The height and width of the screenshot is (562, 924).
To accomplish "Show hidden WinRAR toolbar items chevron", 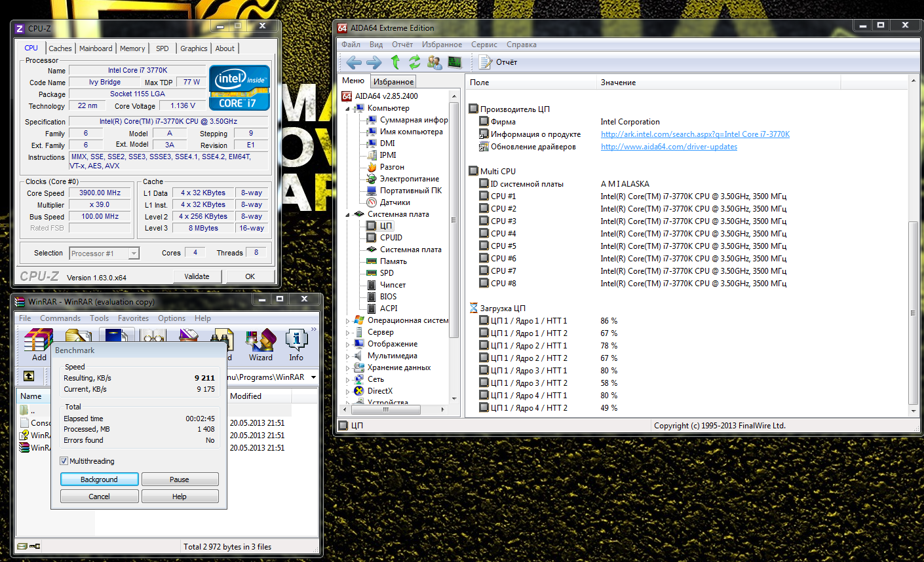I will (314, 329).
